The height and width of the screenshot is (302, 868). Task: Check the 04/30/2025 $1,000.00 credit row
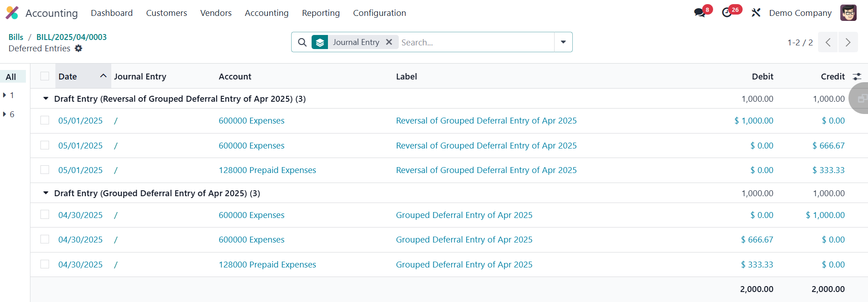pyautogui.click(x=45, y=215)
